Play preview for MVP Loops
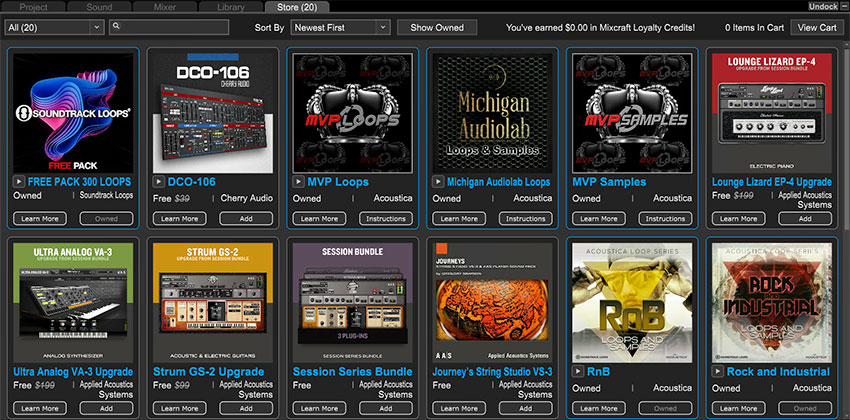This screenshot has height=420, width=850. coord(299,182)
